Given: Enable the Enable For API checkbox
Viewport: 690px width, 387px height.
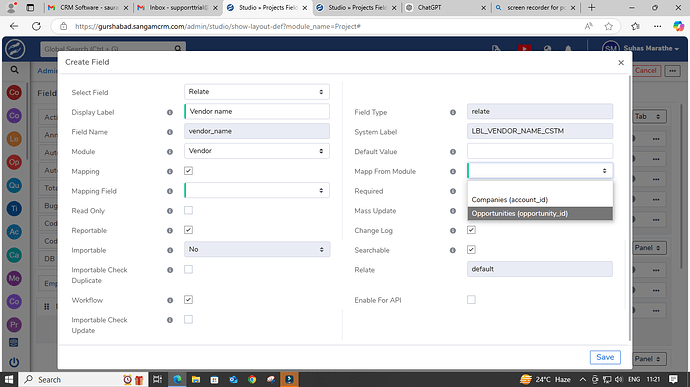Looking at the screenshot, I should click(471, 300).
